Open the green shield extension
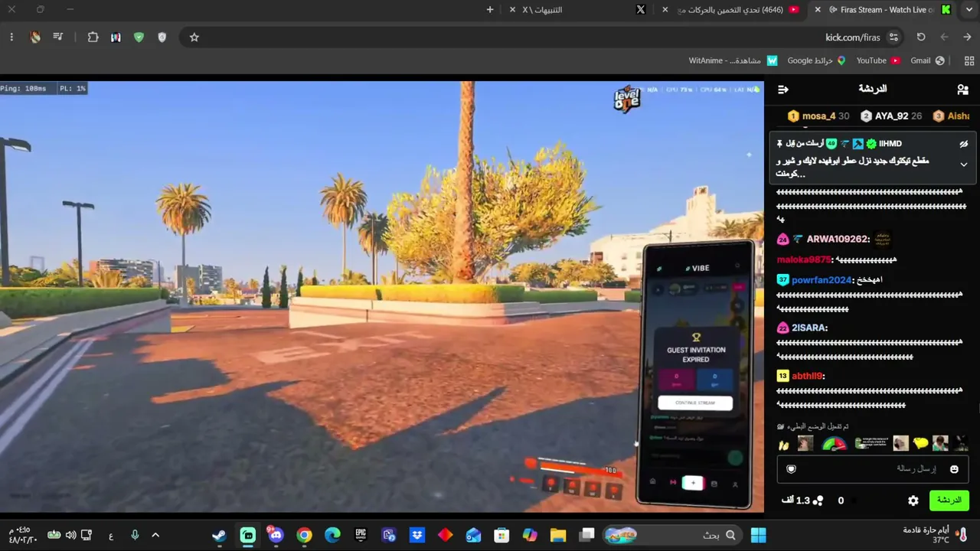The image size is (980, 551). (139, 37)
